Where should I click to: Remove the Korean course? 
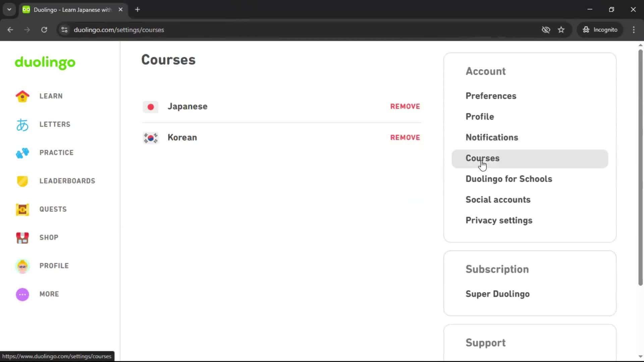tap(405, 138)
